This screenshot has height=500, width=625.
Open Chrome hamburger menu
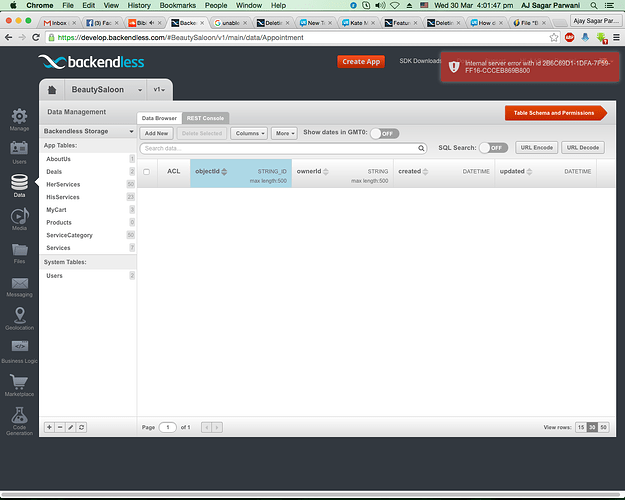(x=616, y=37)
